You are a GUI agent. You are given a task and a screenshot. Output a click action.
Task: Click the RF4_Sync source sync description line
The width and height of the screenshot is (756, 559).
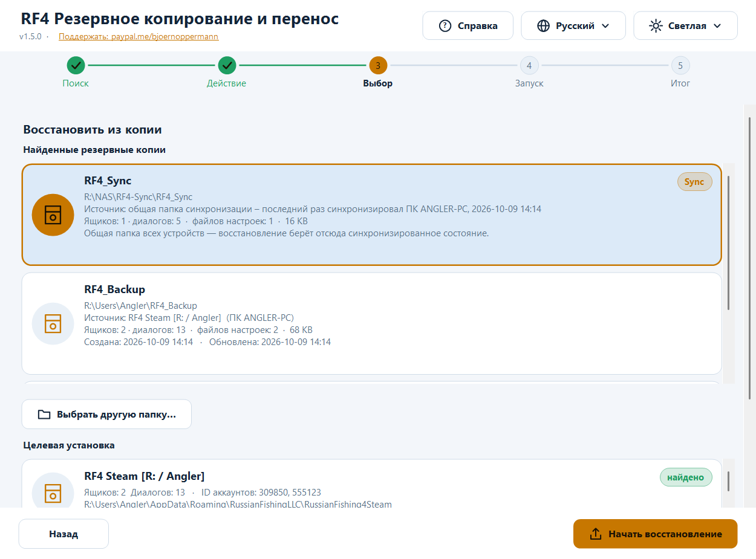click(x=313, y=209)
